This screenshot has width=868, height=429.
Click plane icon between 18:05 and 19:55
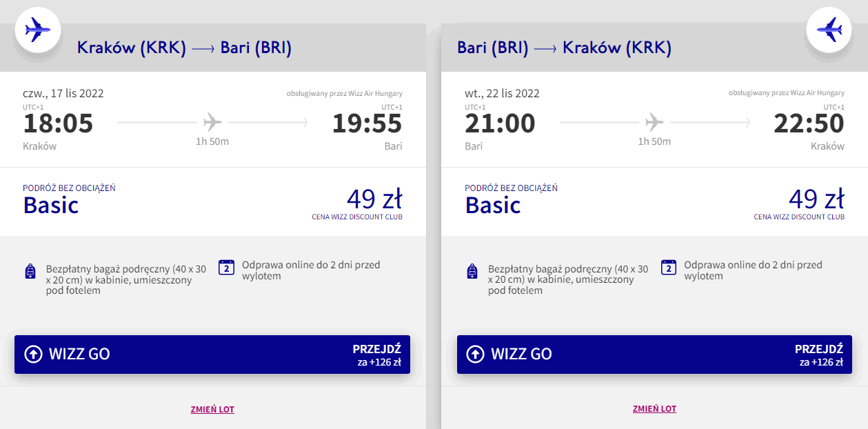tap(212, 123)
